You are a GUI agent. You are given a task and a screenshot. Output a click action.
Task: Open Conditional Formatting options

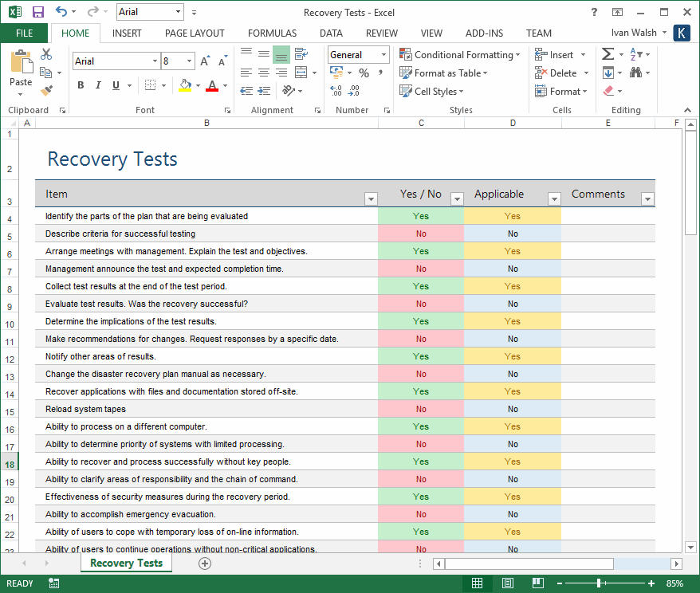(460, 55)
